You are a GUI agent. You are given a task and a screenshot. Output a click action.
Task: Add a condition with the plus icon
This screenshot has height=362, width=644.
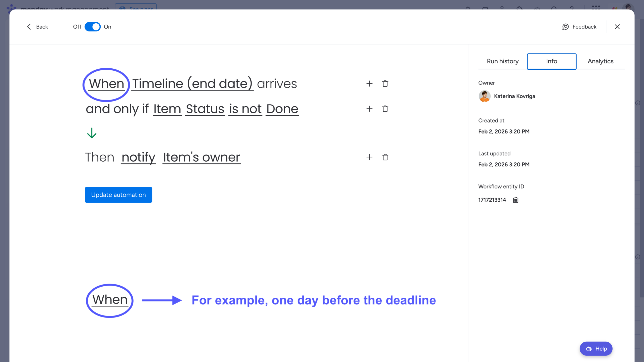coord(369,109)
